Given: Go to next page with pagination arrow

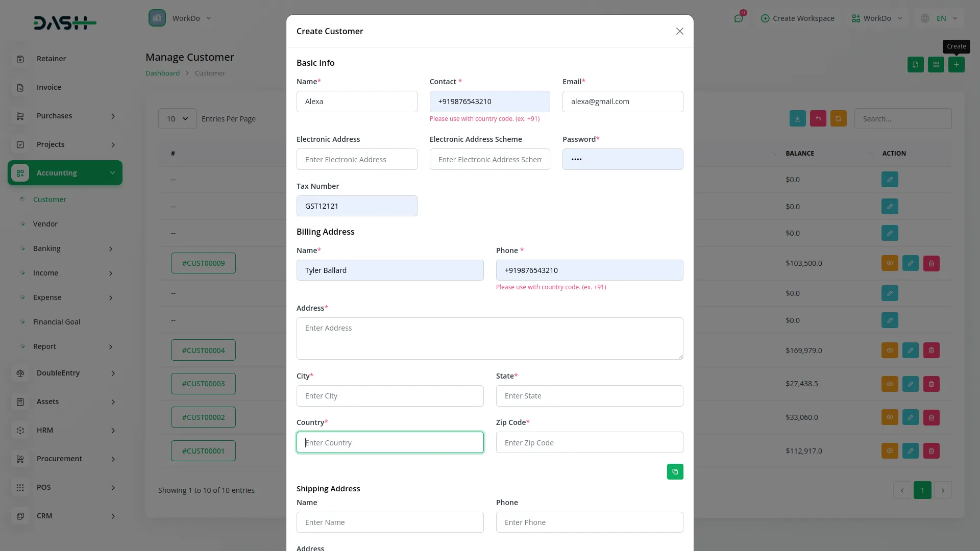Looking at the screenshot, I should [943, 490].
